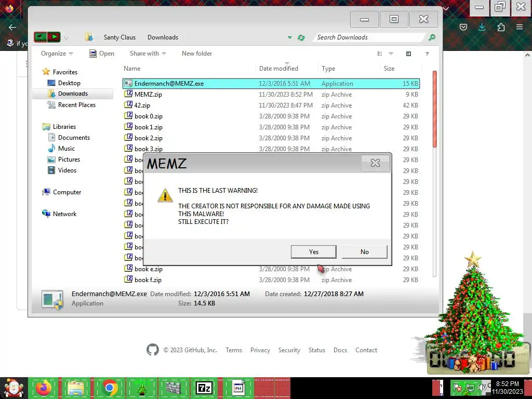Click the explorer Forward arrow button
Screen dimensions: 532x399
pos(54,37)
